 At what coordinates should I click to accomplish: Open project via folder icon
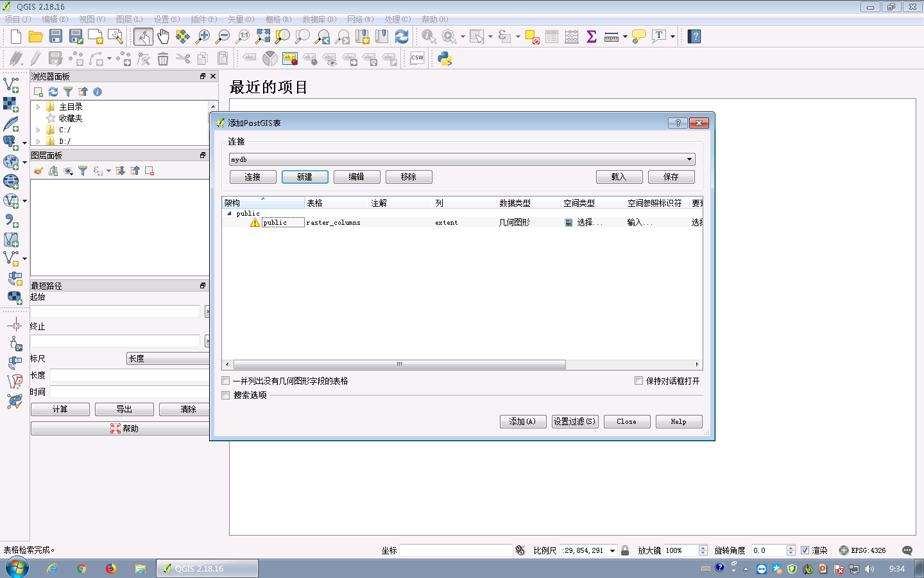tap(36, 37)
